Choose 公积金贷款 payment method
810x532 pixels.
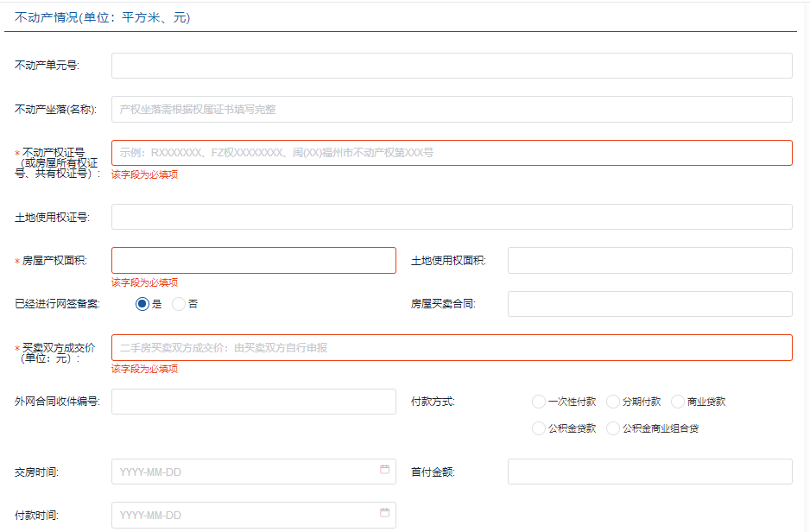[x=539, y=428]
